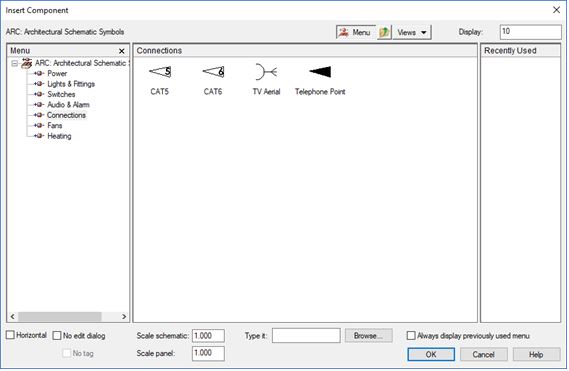Tick the No edit dialog checkbox
Image resolution: width=569 pixels, height=371 pixels.
(57, 335)
